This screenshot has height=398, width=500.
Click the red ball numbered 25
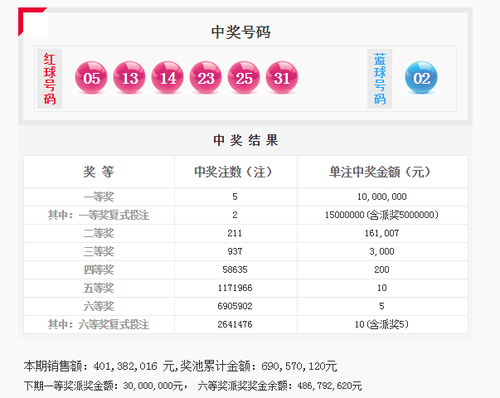(244, 77)
